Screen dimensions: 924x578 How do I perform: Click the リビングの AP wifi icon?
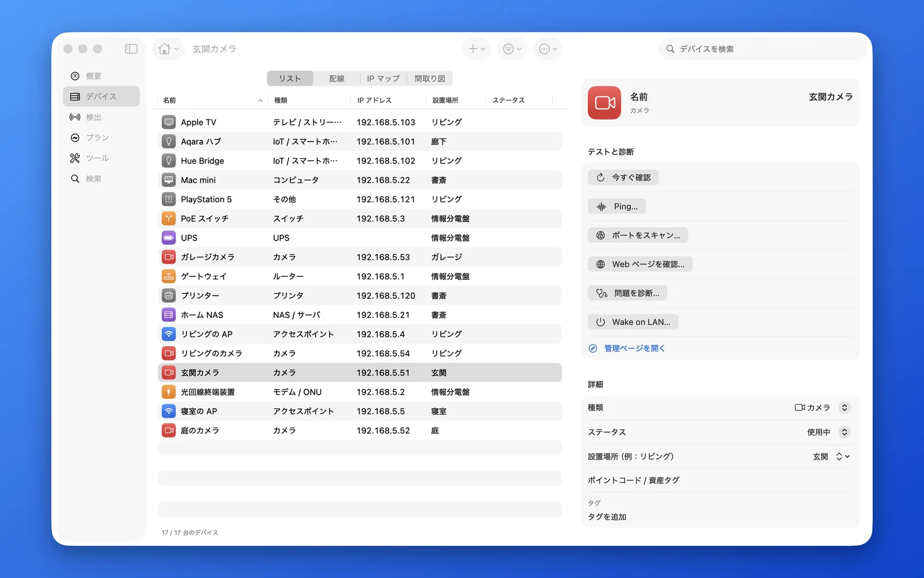(x=169, y=334)
